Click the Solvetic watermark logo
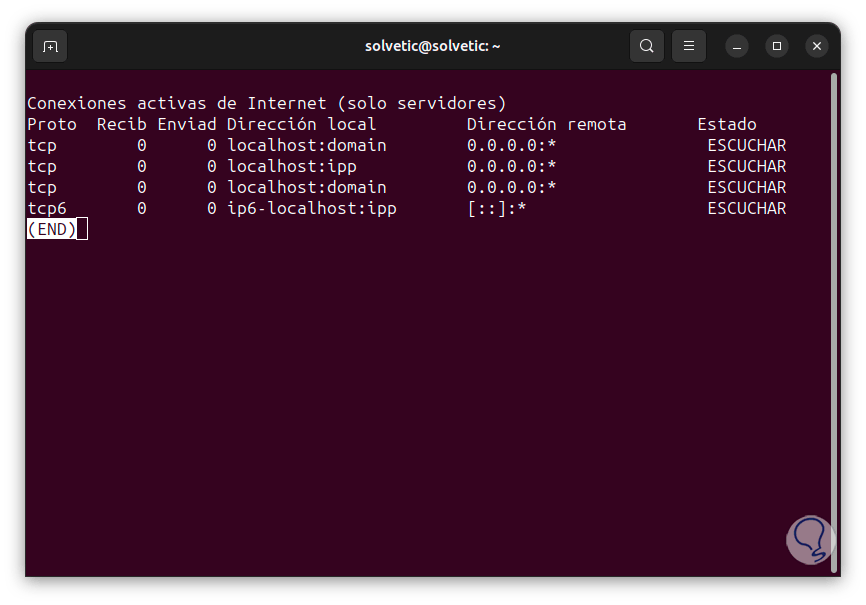Image resolution: width=866 pixels, height=605 pixels. (x=809, y=538)
